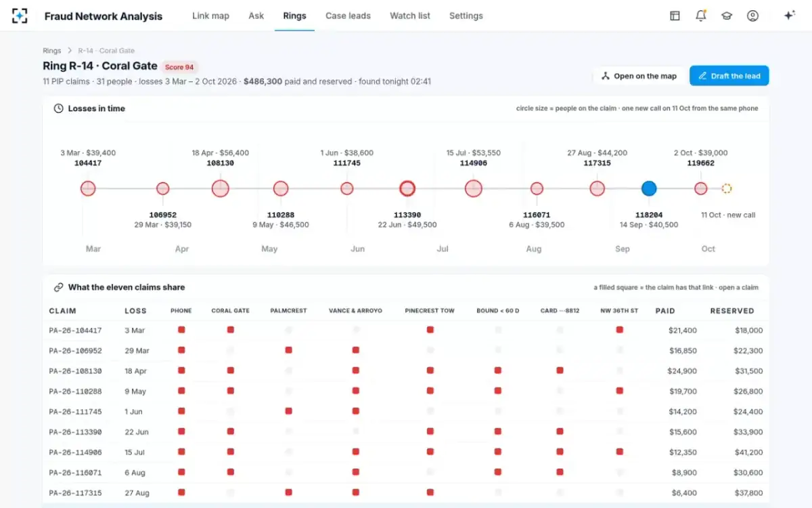This screenshot has height=508, width=812.
Task: Click the Vance & Arroyo square for PA-26-117315
Action: point(355,492)
